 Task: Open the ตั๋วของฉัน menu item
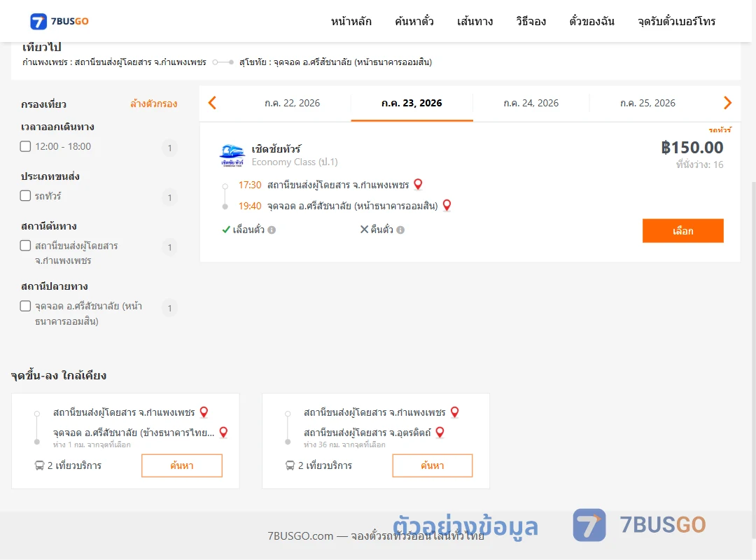(591, 21)
